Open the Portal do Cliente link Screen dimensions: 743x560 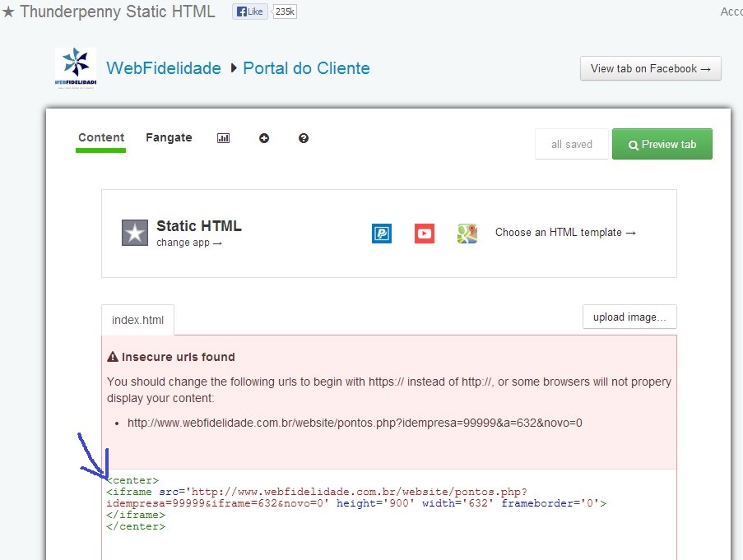(x=306, y=68)
